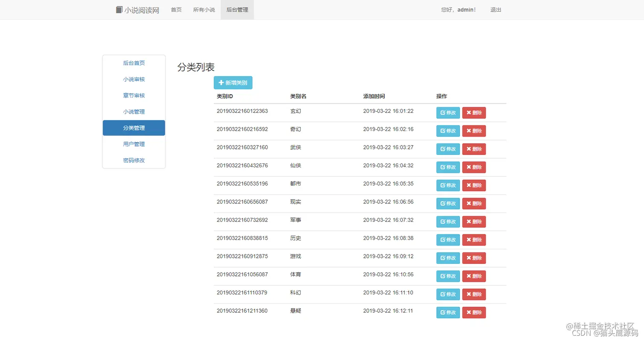644x340 pixels.
Task: Click the delete X icon for 悬疑 row
Action: coord(469,312)
